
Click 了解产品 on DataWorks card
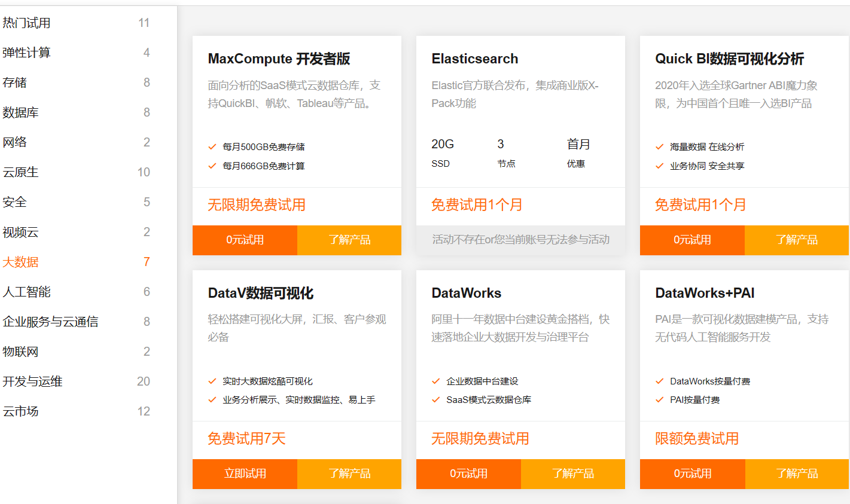click(x=573, y=474)
